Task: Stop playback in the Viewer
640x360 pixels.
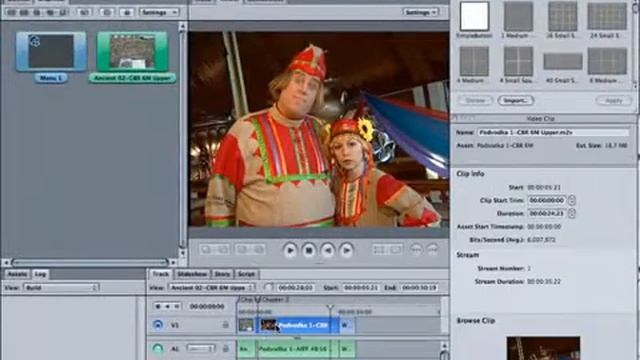Action: [309, 250]
